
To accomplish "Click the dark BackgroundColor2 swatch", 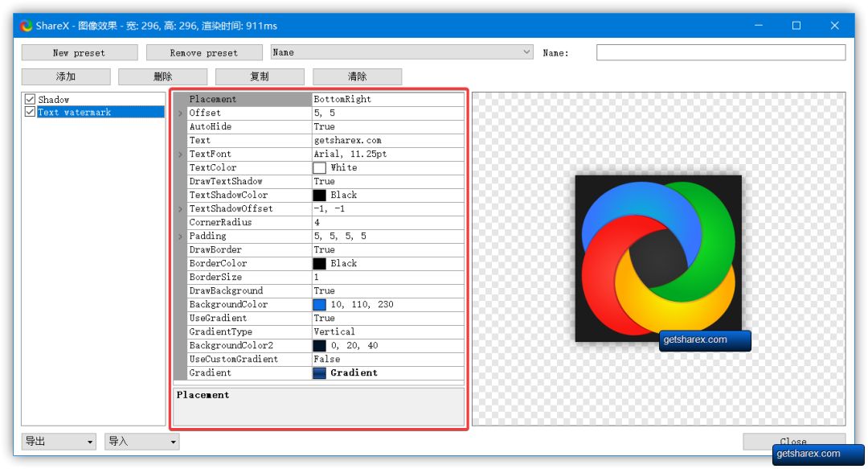I will pyautogui.click(x=319, y=345).
